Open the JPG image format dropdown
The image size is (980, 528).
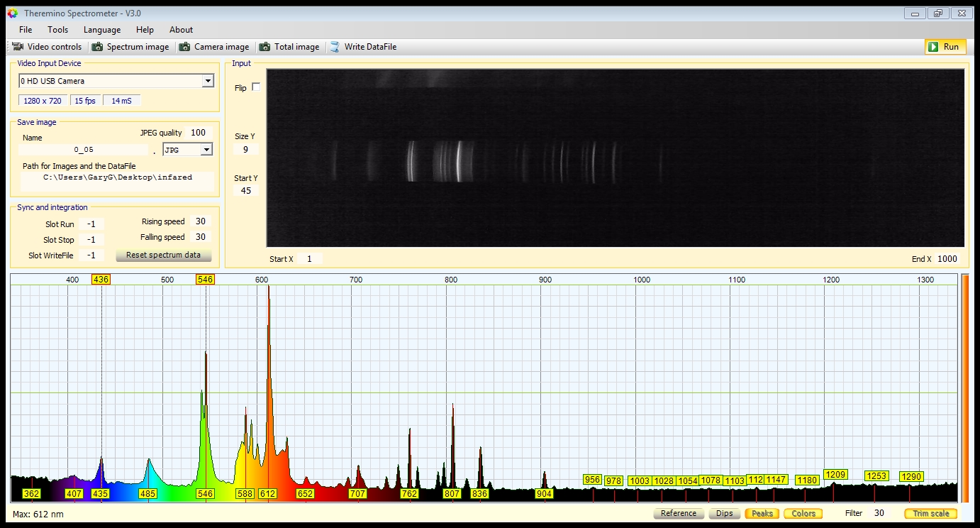pos(206,150)
